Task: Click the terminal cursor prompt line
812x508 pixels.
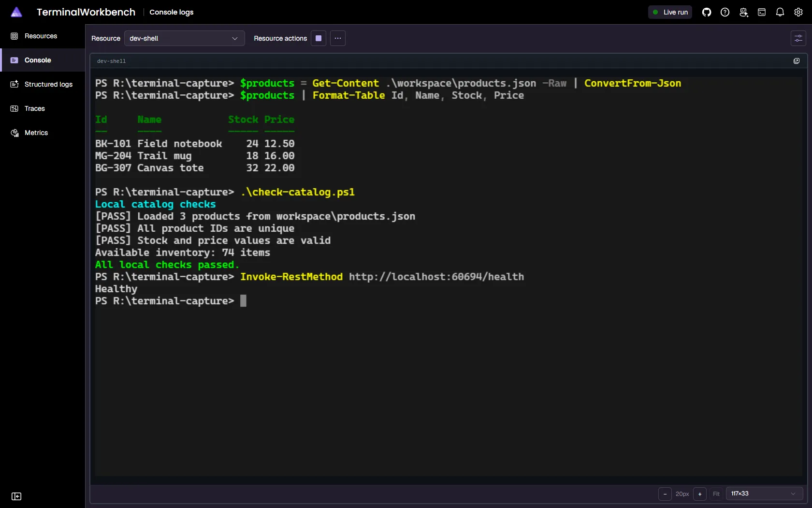Action: tap(171, 301)
